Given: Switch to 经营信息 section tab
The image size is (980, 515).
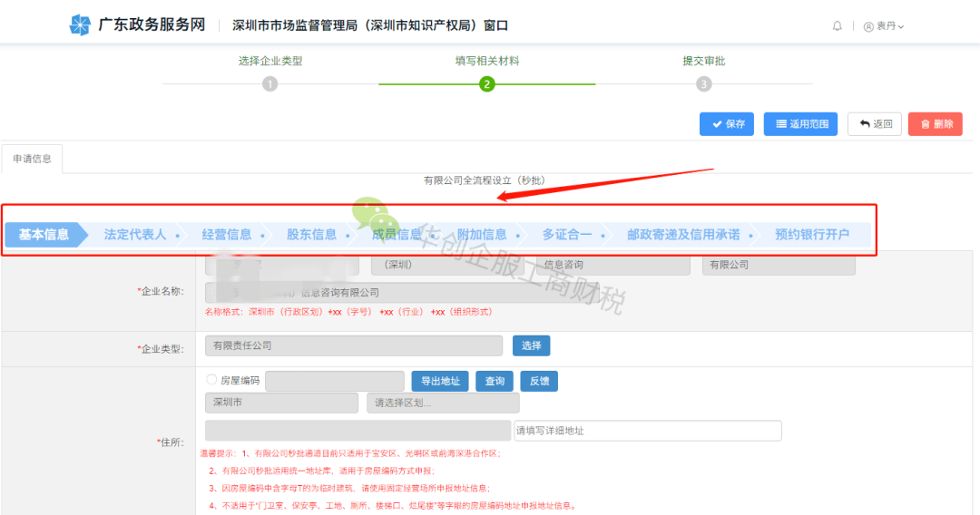Looking at the screenshot, I should 226,235.
